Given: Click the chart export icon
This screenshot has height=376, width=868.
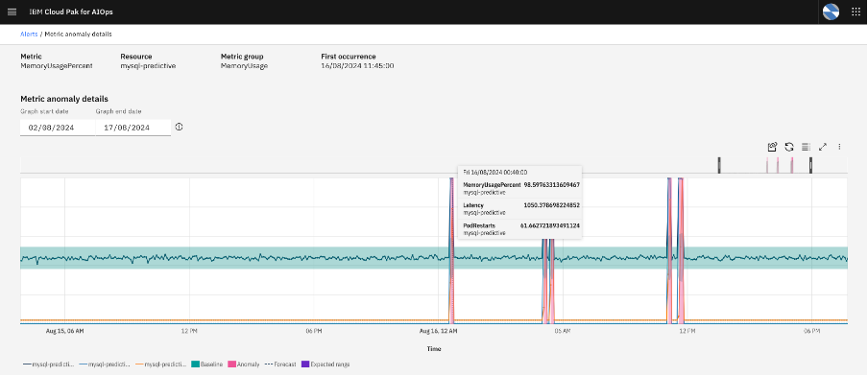Looking at the screenshot, I should 772,147.
